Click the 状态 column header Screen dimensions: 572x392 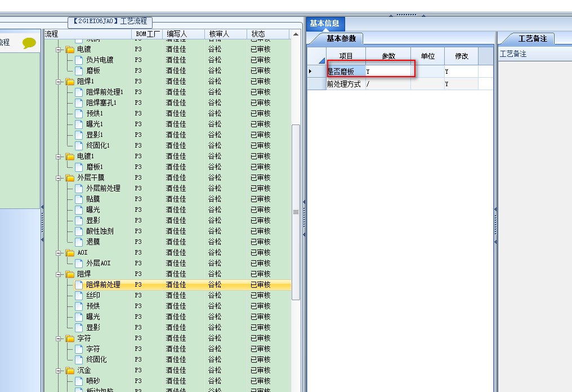click(x=268, y=34)
